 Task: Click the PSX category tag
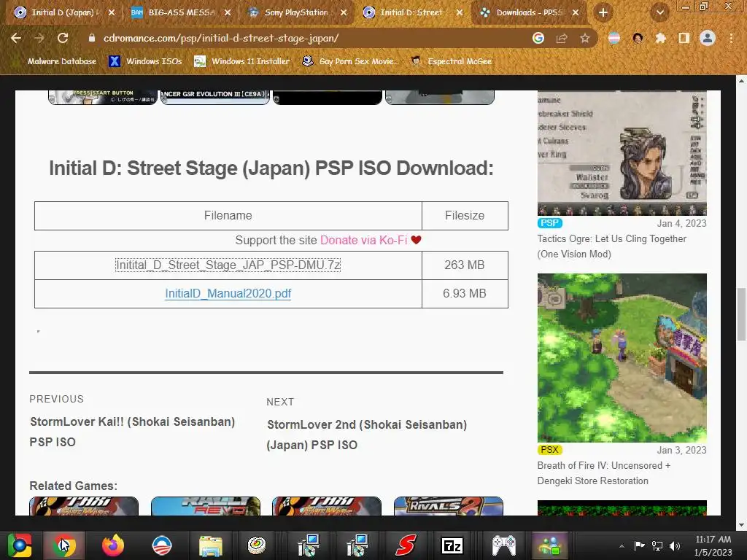[x=550, y=449]
